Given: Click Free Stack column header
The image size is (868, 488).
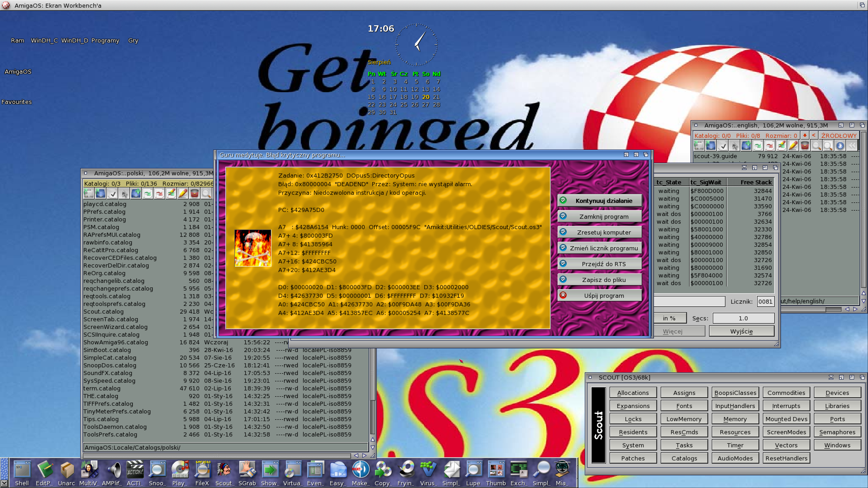Looking at the screenshot, I should pyautogui.click(x=750, y=182).
